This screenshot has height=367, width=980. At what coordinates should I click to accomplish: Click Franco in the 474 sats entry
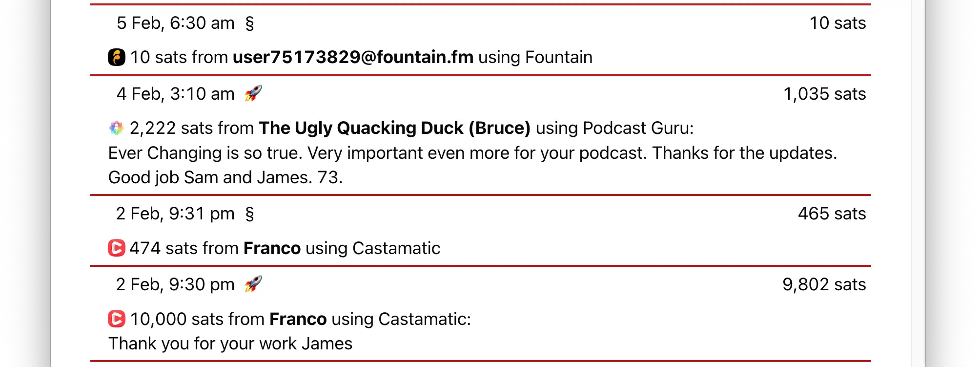tap(272, 248)
